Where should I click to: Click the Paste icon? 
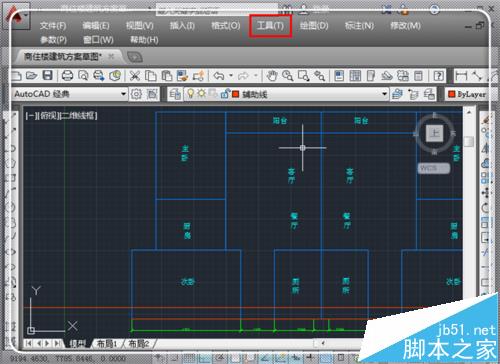pos(167,76)
